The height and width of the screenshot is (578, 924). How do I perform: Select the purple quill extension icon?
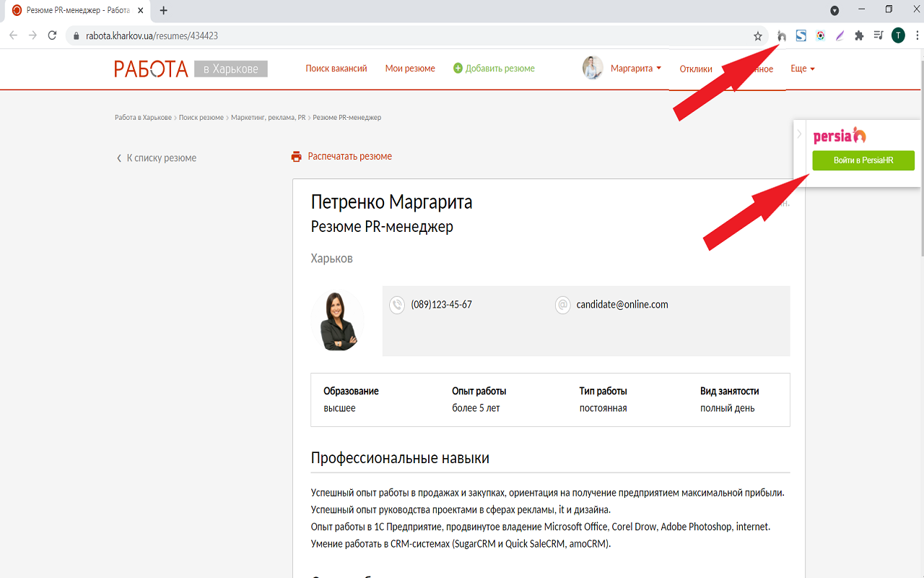[839, 35]
